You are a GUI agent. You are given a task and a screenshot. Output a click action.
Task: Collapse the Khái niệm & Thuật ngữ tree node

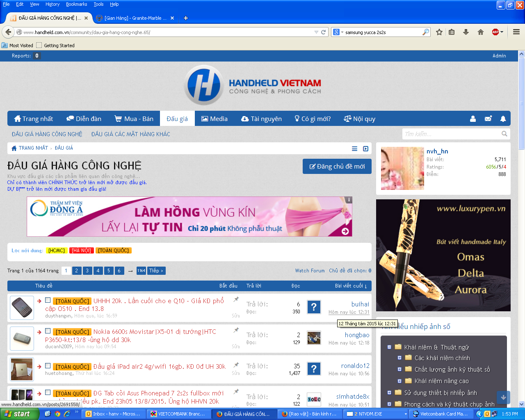click(x=389, y=347)
